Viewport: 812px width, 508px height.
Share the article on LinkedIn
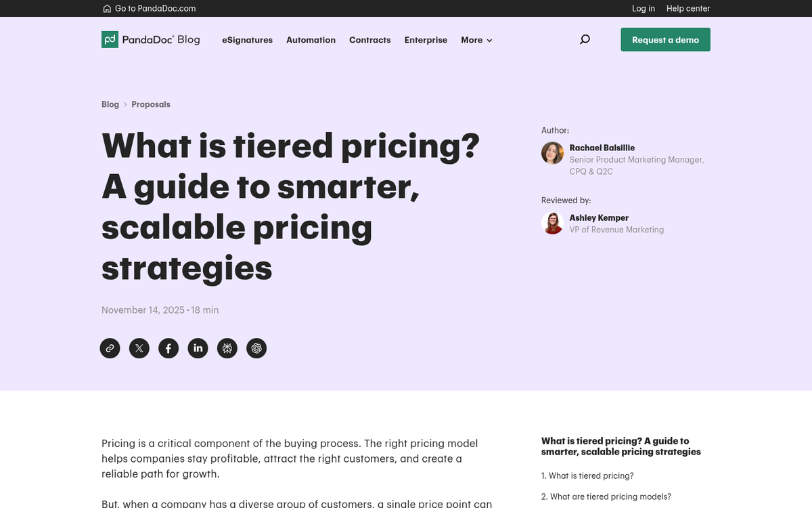[x=198, y=348]
